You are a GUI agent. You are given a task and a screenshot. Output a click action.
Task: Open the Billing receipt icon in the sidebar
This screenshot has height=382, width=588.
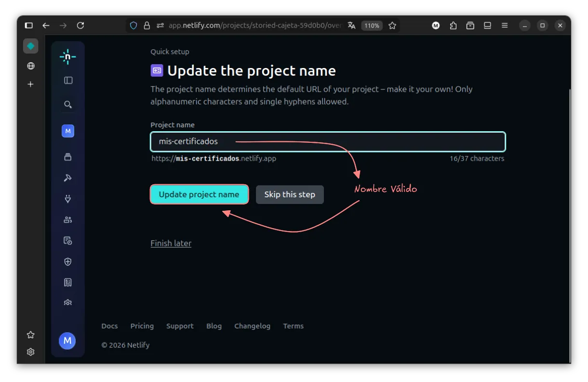coord(68,282)
